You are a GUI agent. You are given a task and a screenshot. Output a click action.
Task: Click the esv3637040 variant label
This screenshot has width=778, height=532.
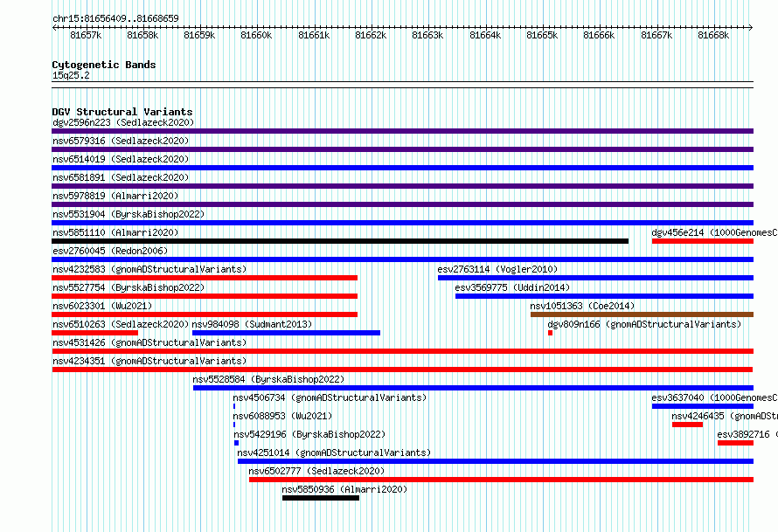[714, 397]
